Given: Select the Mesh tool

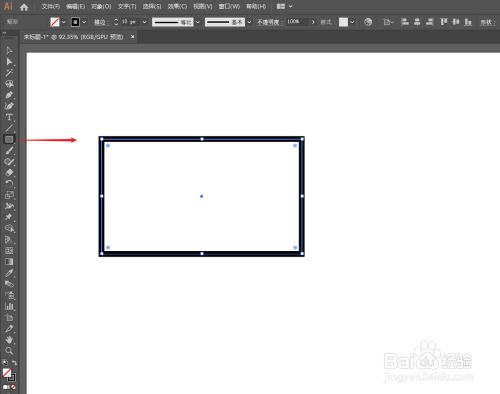Looking at the screenshot, I should [x=9, y=250].
